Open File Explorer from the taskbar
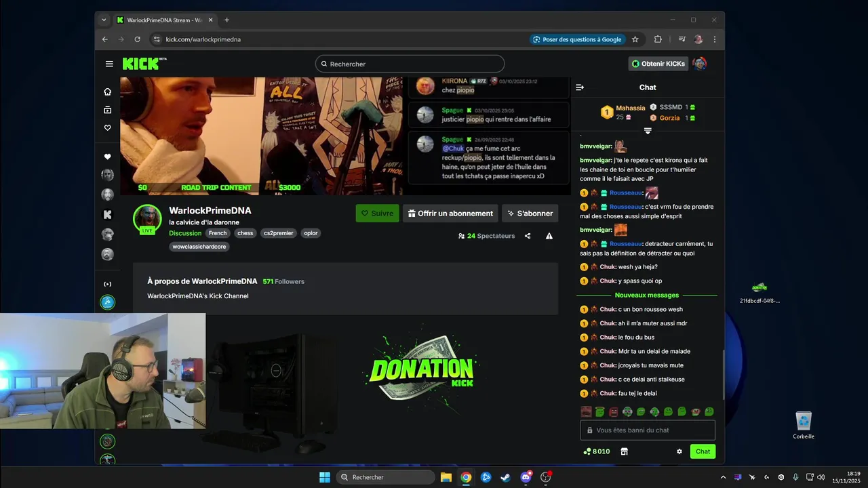Image resolution: width=868 pixels, height=488 pixels. pyautogui.click(x=446, y=477)
